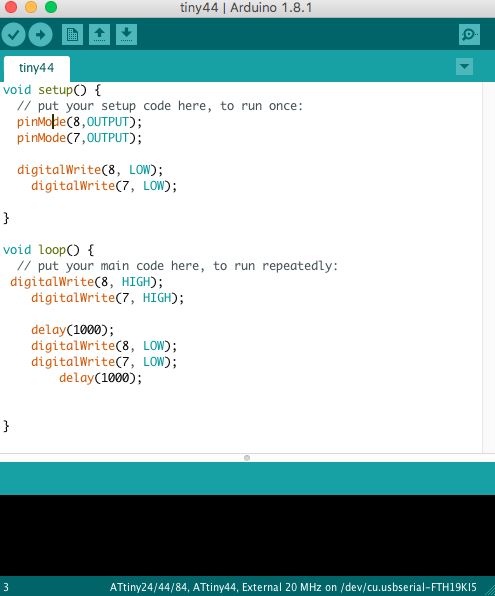Screen dimensions: 495x596
Task: Click the 'pinMode(8,OUTPUT);' line
Action: pyautogui.click(x=79, y=122)
